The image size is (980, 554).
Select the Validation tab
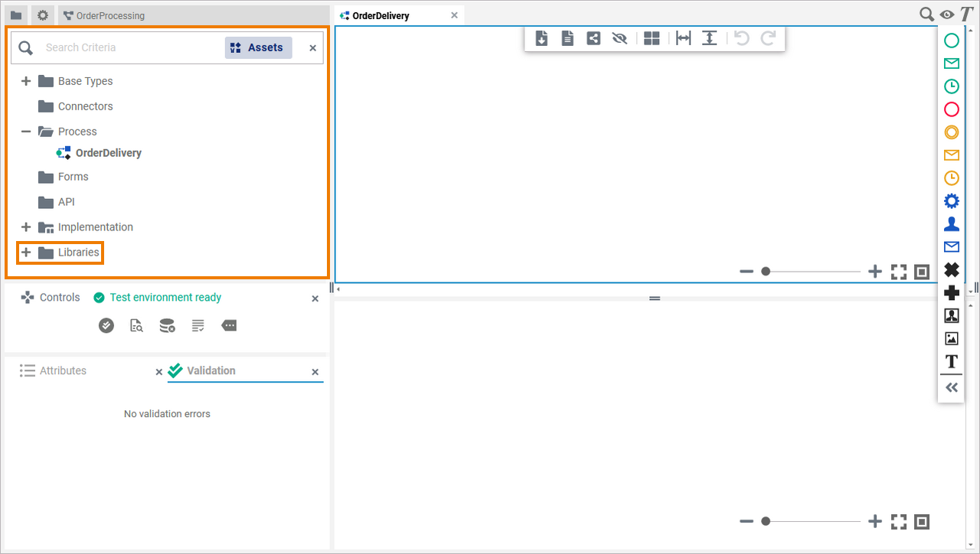click(x=211, y=370)
